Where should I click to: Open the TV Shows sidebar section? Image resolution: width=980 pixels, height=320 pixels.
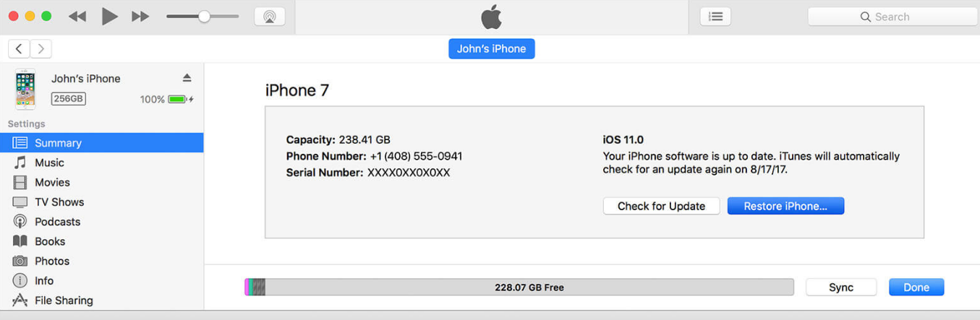tap(101, 202)
